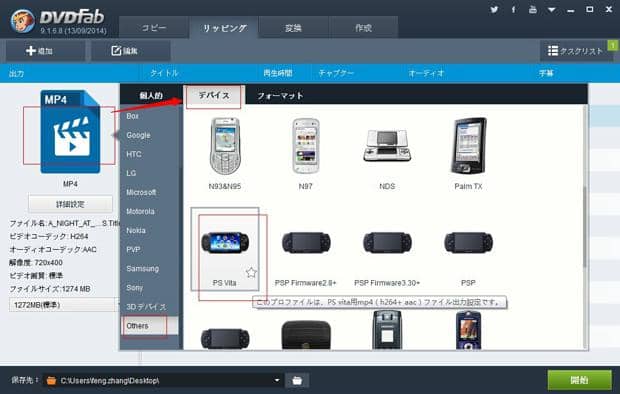Choose the Palm TX device profile
This screenshot has height=394, width=620.
click(468, 153)
